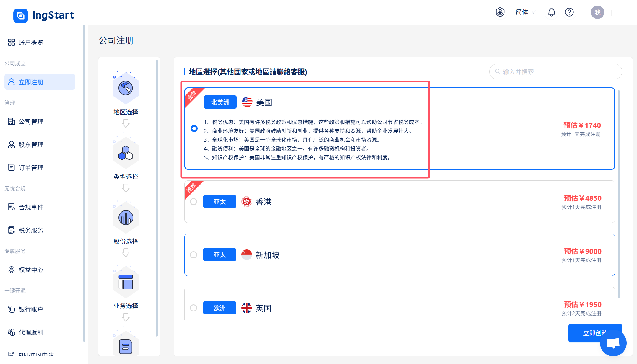This screenshot has width=637, height=364.
Task: Click the customer service headset icon
Action: [500, 12]
